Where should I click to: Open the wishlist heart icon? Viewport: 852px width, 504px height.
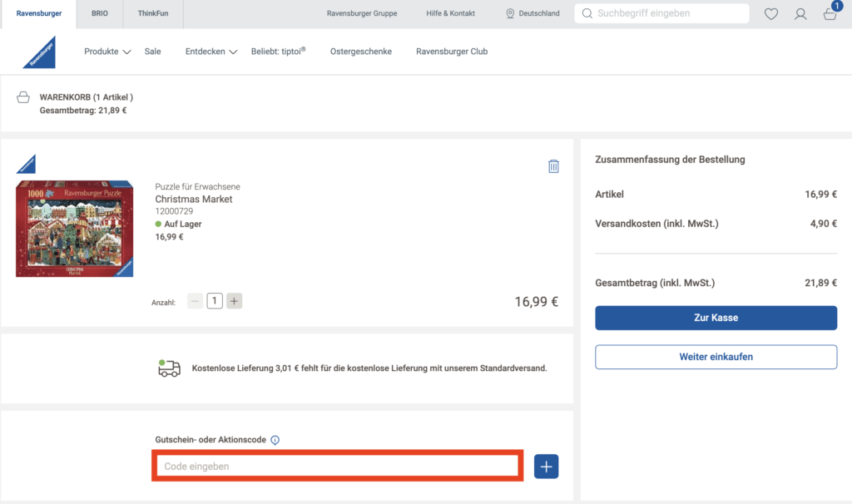click(x=771, y=14)
